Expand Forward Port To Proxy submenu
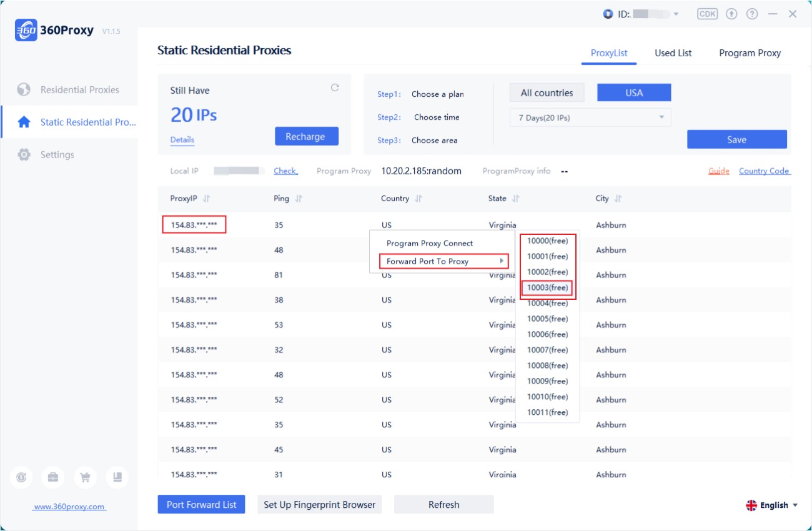This screenshot has width=812, height=531. coord(444,261)
